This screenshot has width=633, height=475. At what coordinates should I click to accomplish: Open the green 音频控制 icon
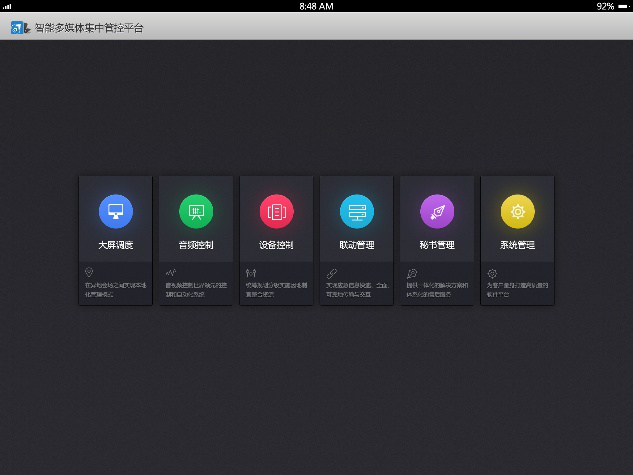click(x=196, y=211)
